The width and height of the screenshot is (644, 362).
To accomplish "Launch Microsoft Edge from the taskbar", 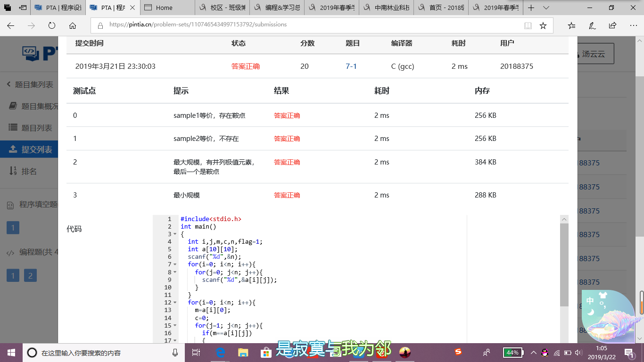I will (220, 353).
